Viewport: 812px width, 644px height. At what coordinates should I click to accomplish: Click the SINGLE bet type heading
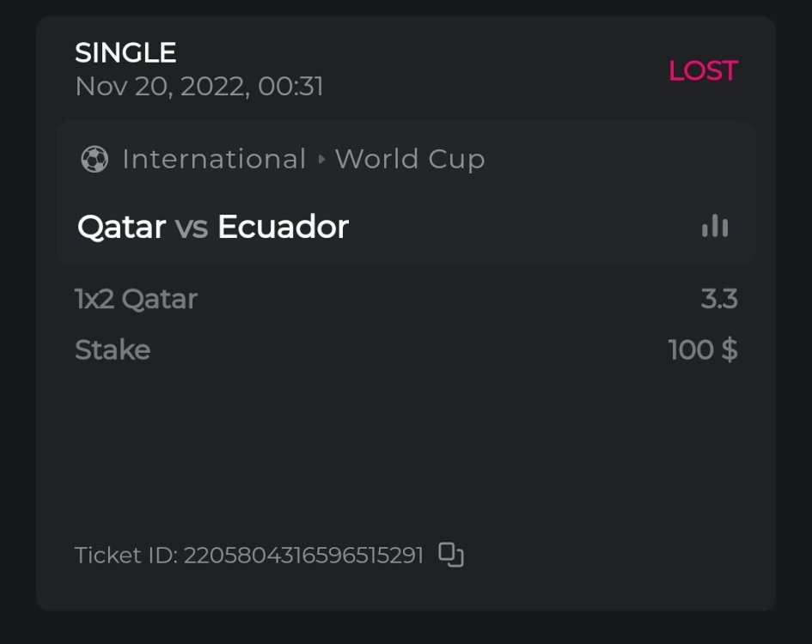(x=125, y=53)
